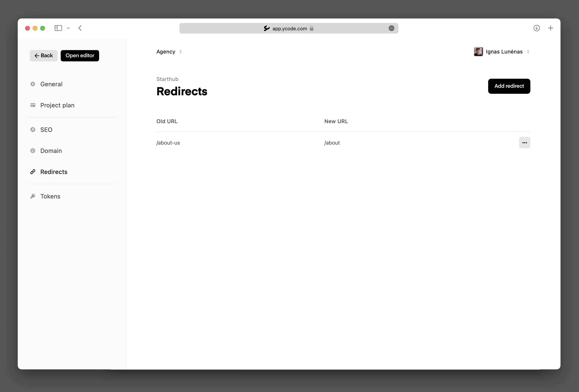579x392 pixels.
Task: Click the address bar more options icon
Action: point(391,28)
